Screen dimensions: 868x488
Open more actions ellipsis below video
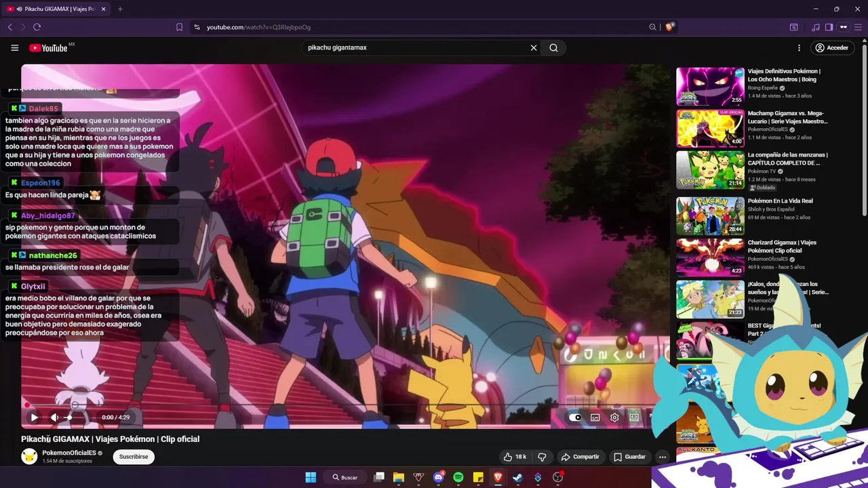(663, 457)
